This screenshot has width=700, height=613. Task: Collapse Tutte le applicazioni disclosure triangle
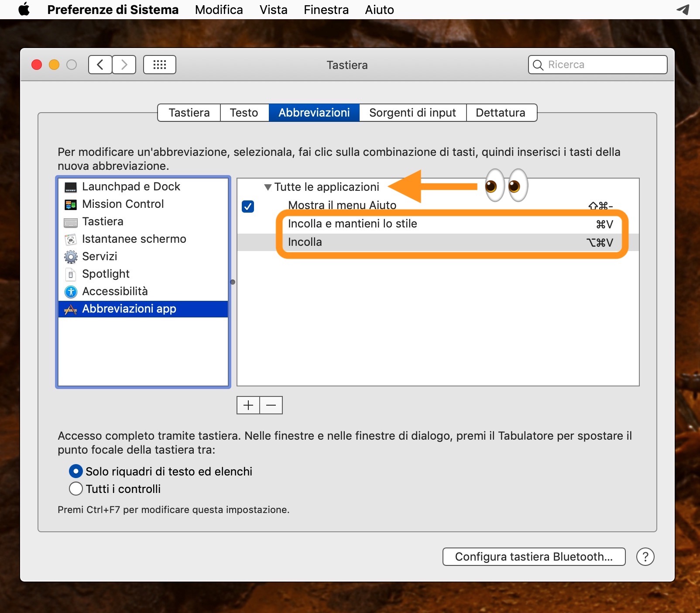click(x=268, y=187)
